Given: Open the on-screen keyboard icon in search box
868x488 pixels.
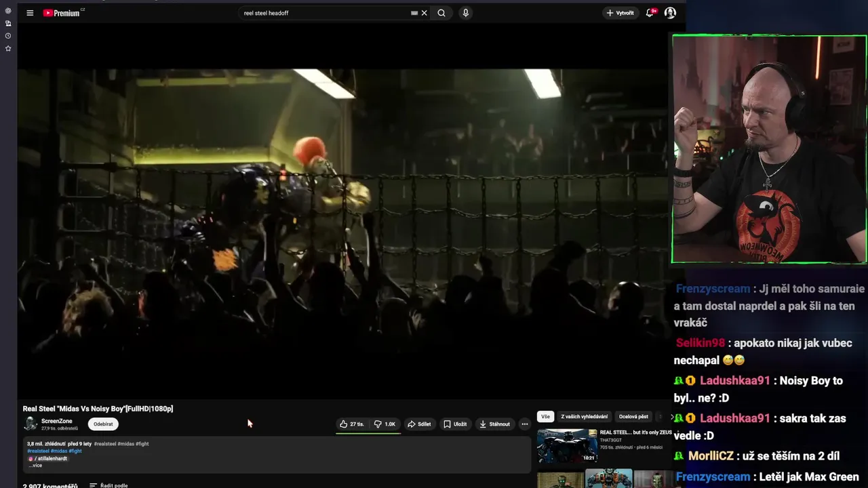Looking at the screenshot, I should [x=414, y=13].
